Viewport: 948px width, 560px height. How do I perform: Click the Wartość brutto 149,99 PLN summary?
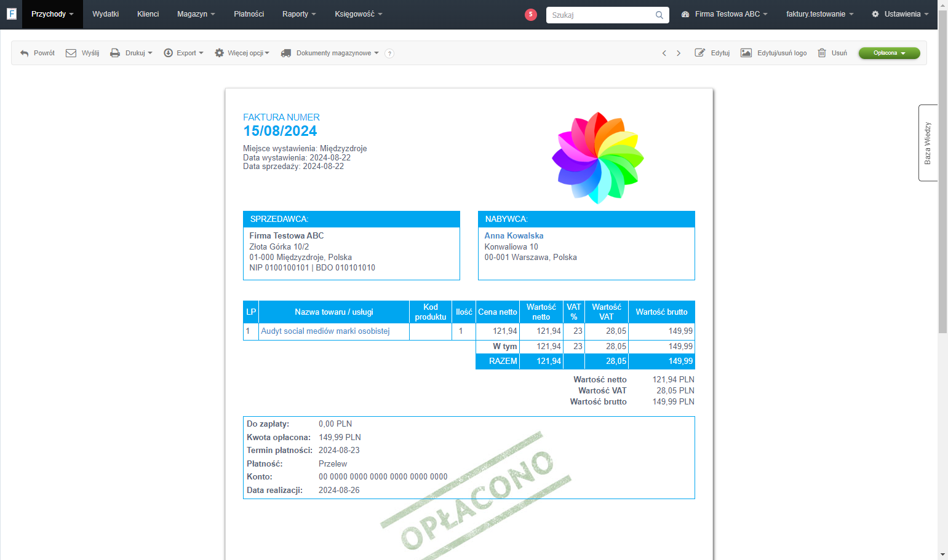pos(674,401)
